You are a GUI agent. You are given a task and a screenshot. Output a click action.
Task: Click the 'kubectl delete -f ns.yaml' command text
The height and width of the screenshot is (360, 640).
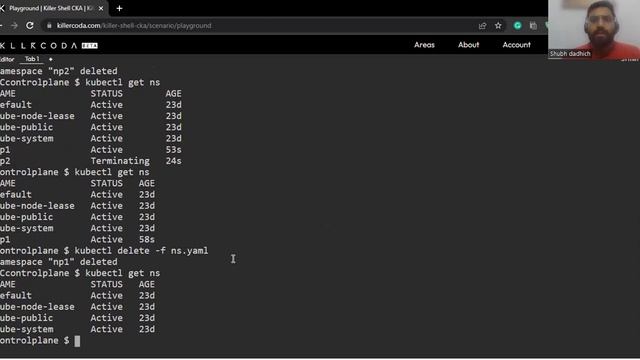(x=141, y=251)
